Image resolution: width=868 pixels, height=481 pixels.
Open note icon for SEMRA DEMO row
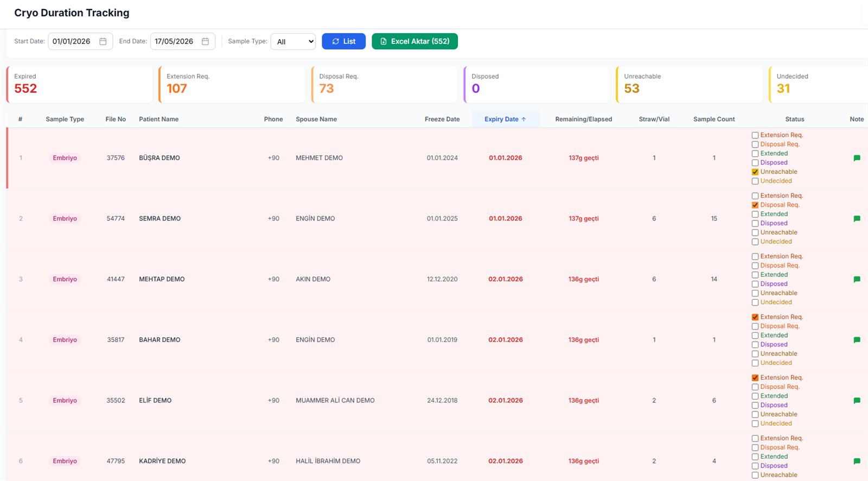[857, 219]
